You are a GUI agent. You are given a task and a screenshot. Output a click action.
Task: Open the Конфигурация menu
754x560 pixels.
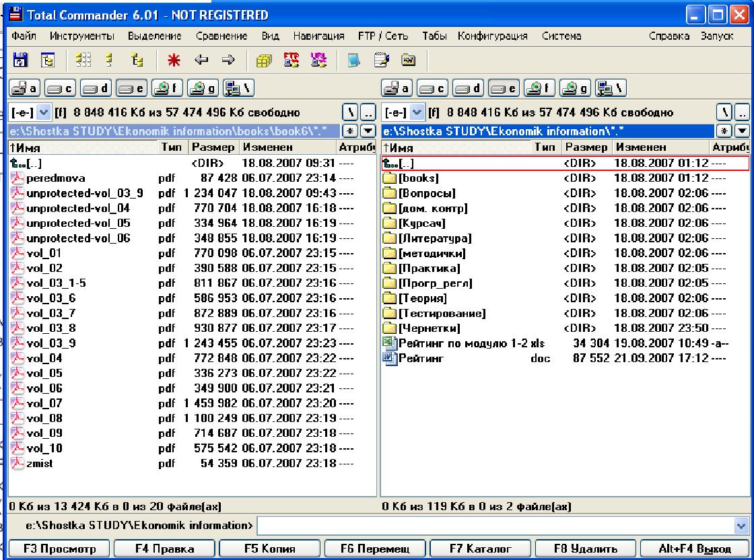[x=492, y=36]
